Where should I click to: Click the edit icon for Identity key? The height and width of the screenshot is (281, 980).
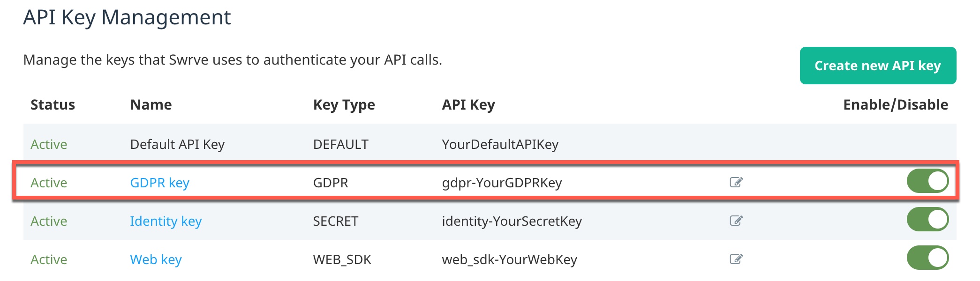736,221
